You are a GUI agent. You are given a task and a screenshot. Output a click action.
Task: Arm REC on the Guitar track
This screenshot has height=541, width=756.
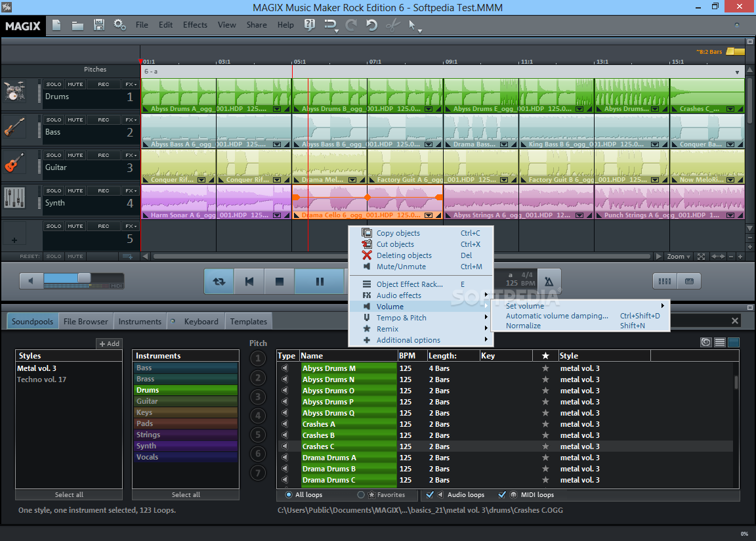[103, 155]
